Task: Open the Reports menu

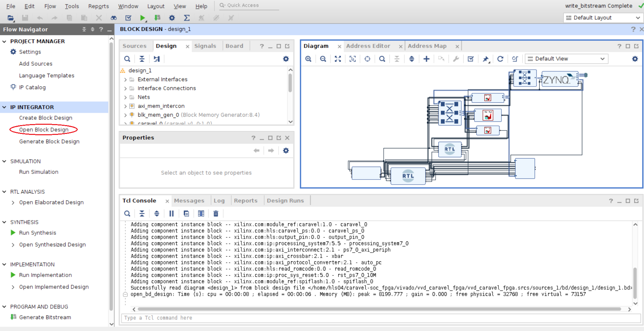Action: pos(98,6)
